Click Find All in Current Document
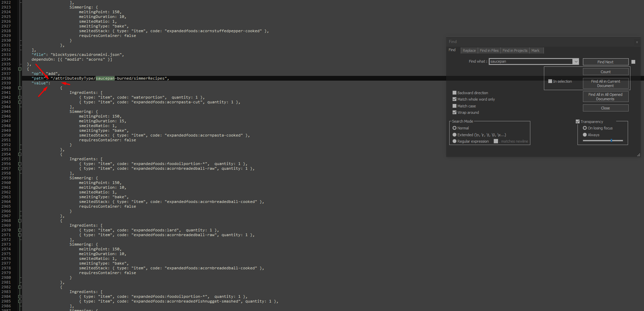The height and width of the screenshot is (311, 644). (605, 83)
